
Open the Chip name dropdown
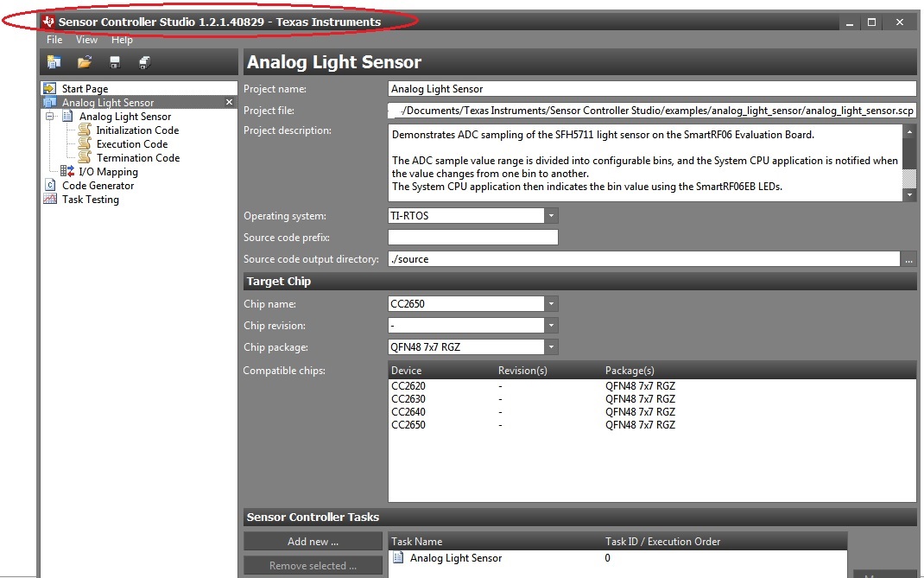(x=551, y=304)
